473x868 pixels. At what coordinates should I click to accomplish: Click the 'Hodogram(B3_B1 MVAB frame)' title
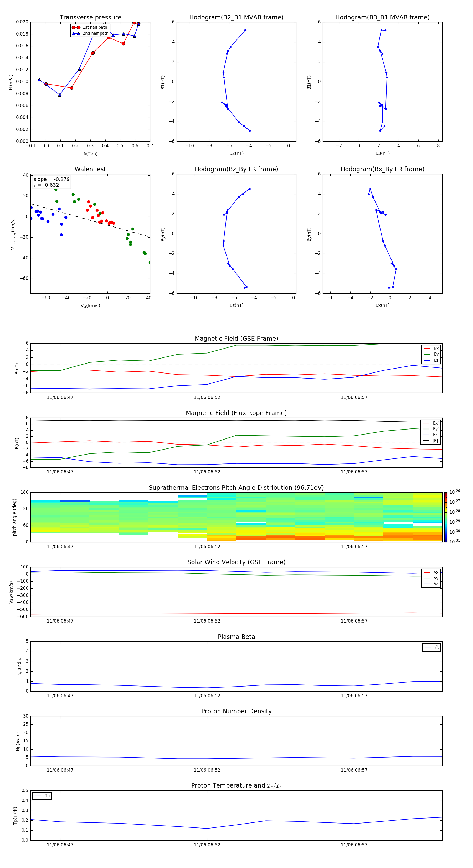pyautogui.click(x=382, y=18)
